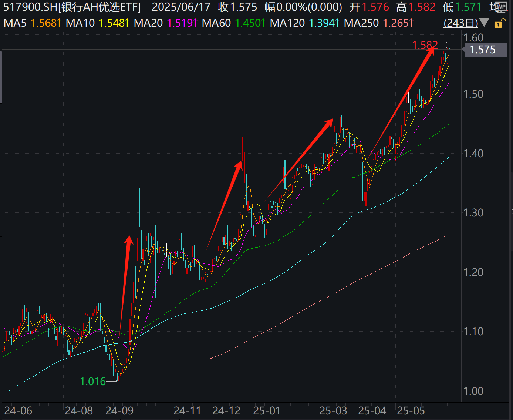Image resolution: width=513 pixels, height=420 pixels.
Task: Click the underlined (243日) period link
Action: coord(461,23)
